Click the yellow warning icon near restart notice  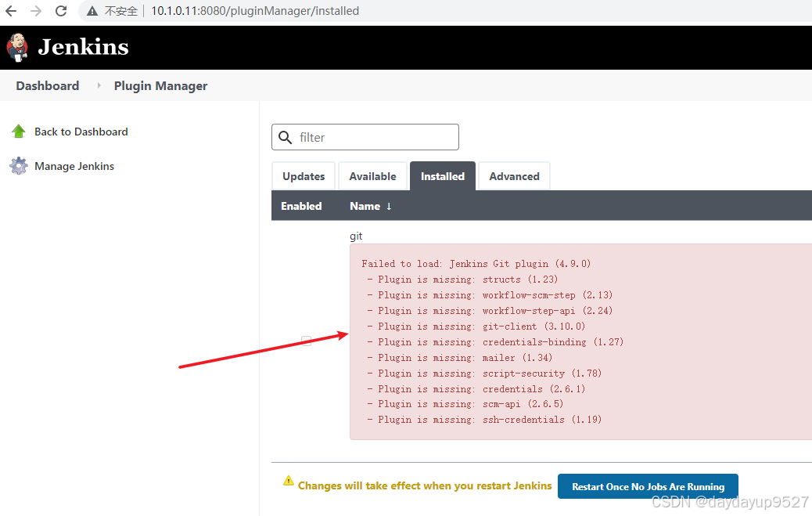pos(289,481)
